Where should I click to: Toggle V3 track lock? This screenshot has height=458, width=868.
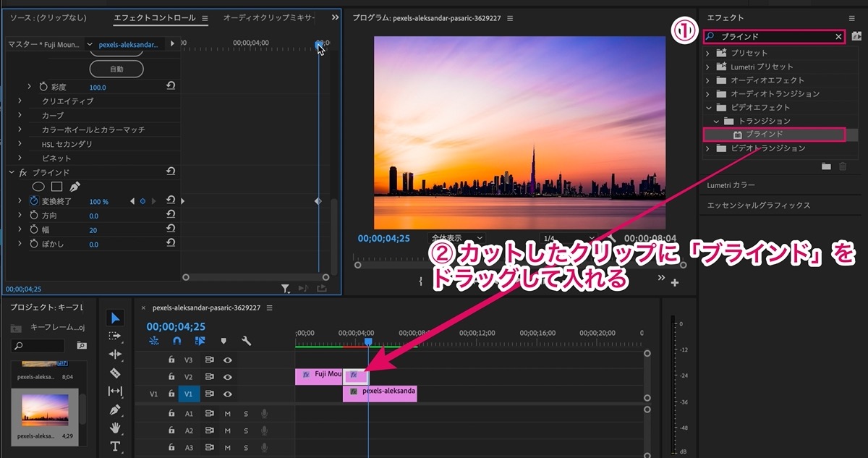click(x=171, y=360)
